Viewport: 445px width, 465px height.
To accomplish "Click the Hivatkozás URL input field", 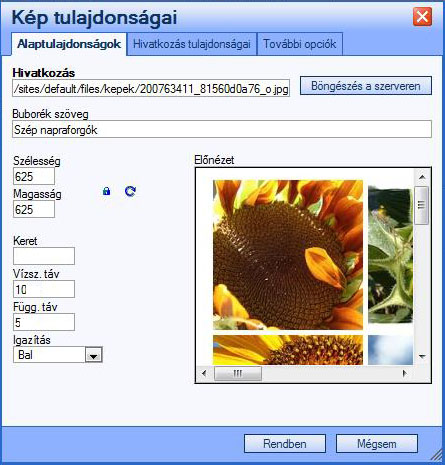I will (x=151, y=88).
